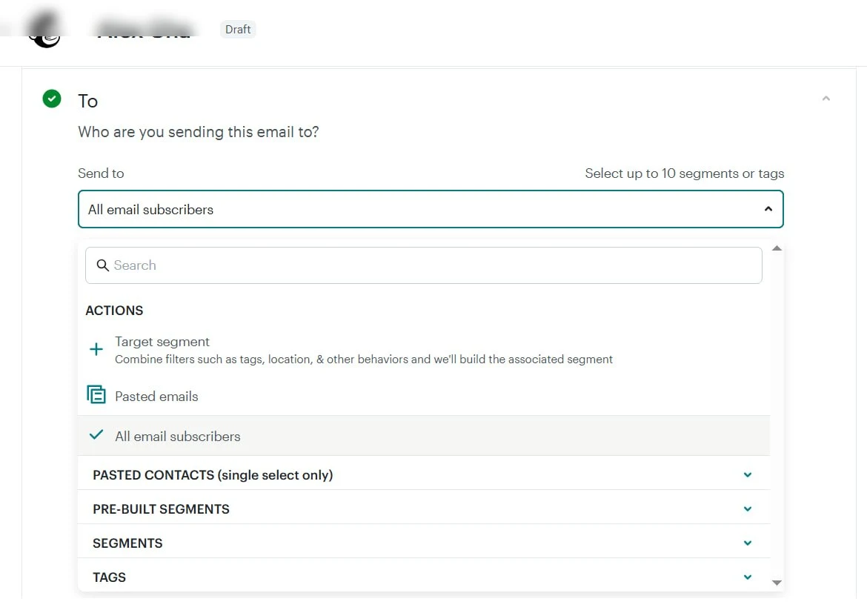Click the ACTIONS heading in the dropdown
Viewport: 867px width, 616px height.
pyautogui.click(x=114, y=311)
